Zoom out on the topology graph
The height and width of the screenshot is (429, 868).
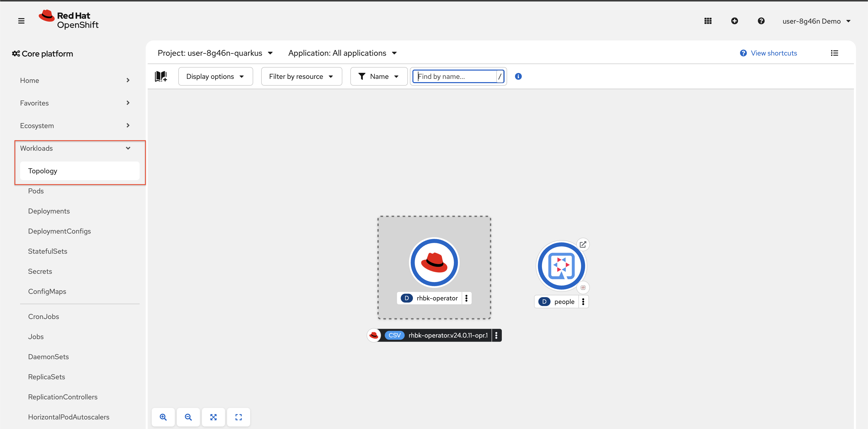(188, 417)
